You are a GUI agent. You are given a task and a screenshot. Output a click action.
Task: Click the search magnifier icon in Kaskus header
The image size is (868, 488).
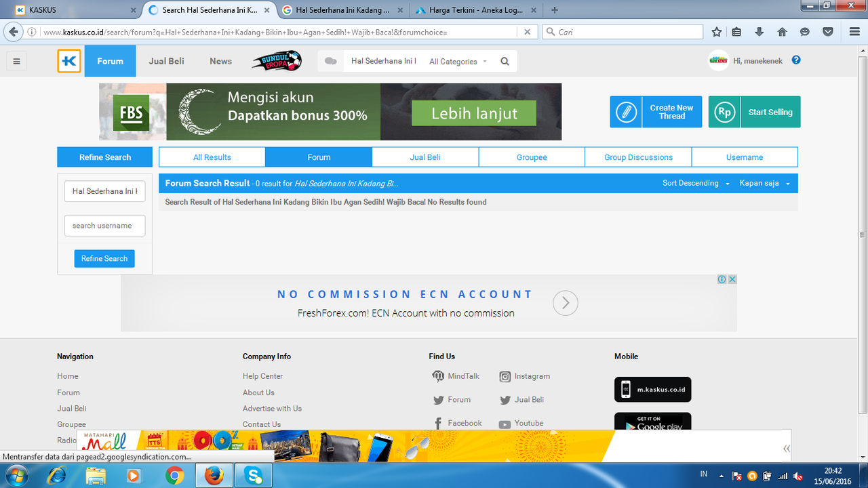click(505, 61)
